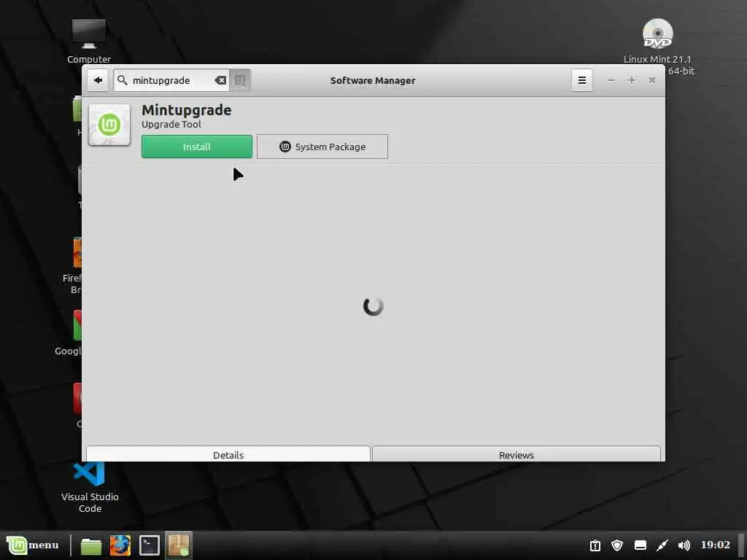
Task: Click the 19:02 clock in the panel
Action: point(715,545)
